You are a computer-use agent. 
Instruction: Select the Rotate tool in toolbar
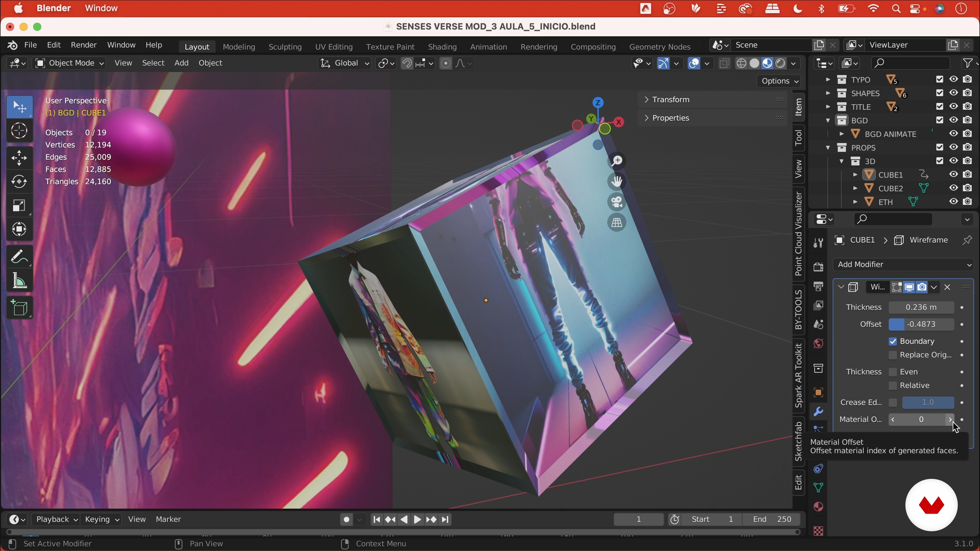click(19, 182)
